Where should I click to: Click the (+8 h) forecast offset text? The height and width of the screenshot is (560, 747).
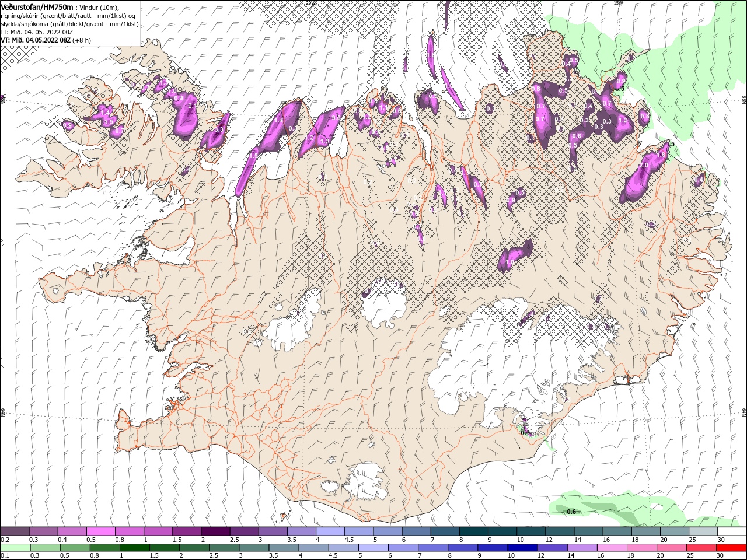81,40
